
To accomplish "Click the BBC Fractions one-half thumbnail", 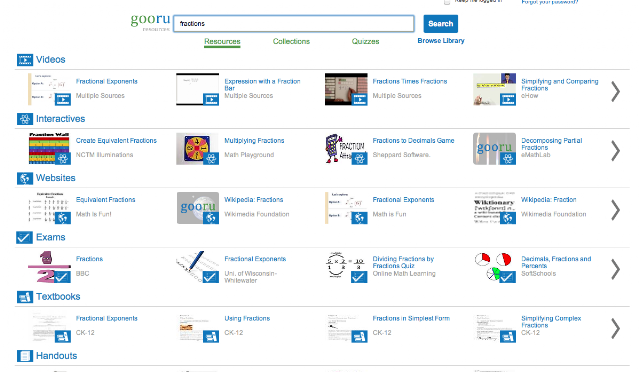I will (x=49, y=267).
